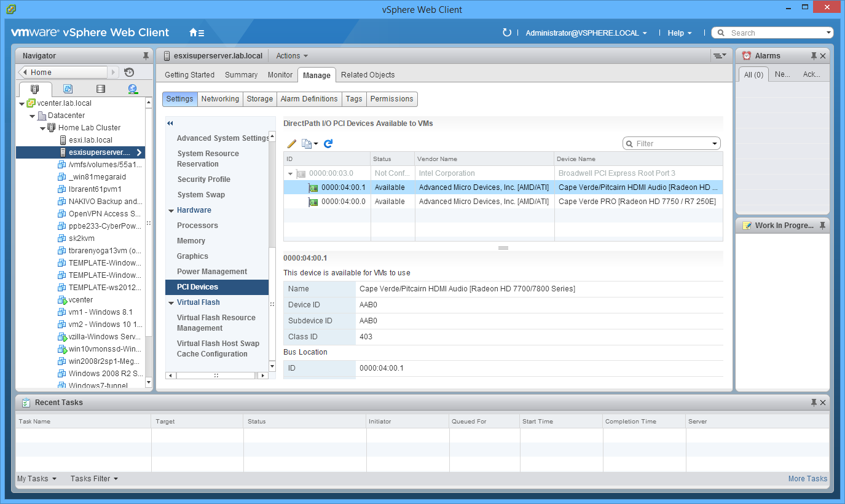Select the Cape Verde PRO device row 0000:04:00.0
This screenshot has width=845, height=504.
click(x=503, y=202)
